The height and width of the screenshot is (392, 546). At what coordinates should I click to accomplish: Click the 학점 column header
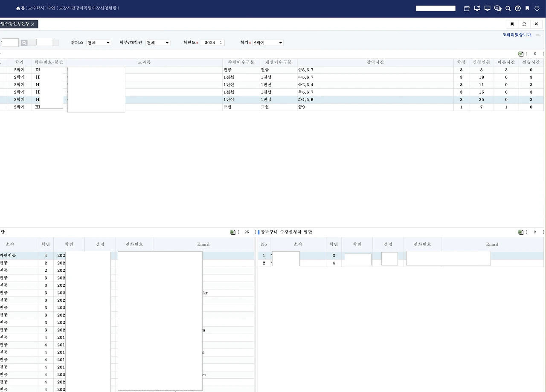(x=461, y=62)
